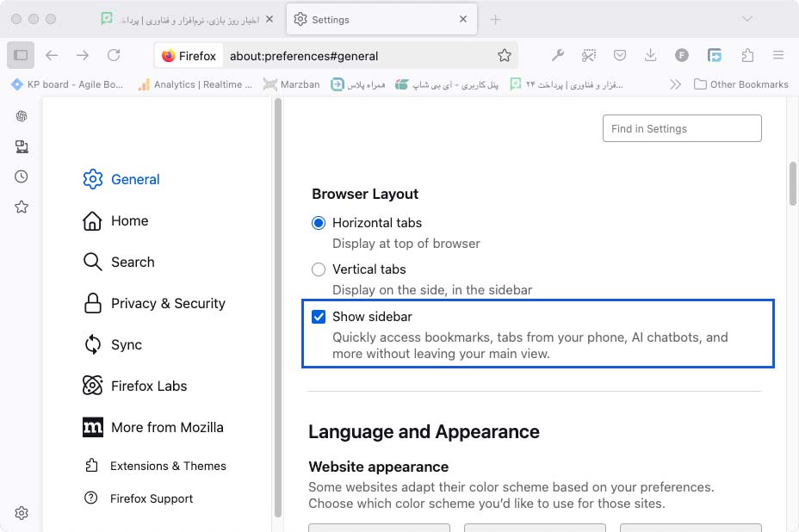Viewport: 799px width, 532px height.
Task: Open synced tabs from the sidebar
Action: click(x=22, y=146)
